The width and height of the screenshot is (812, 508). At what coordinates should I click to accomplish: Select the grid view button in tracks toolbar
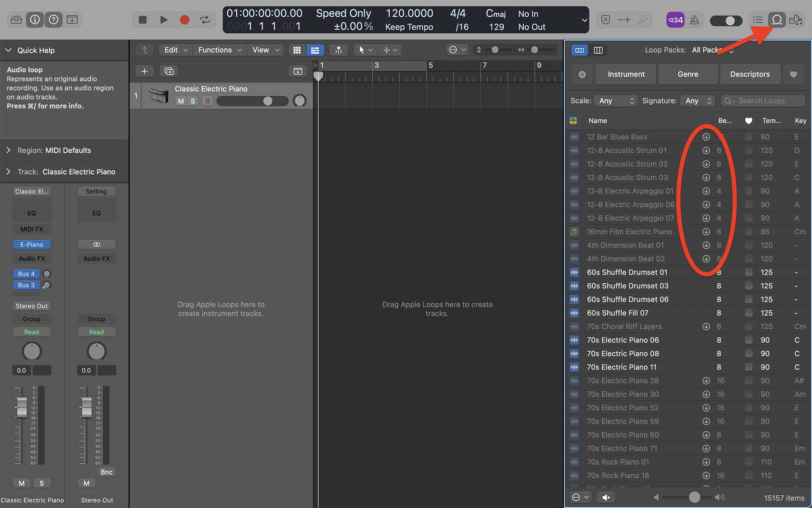(x=297, y=50)
